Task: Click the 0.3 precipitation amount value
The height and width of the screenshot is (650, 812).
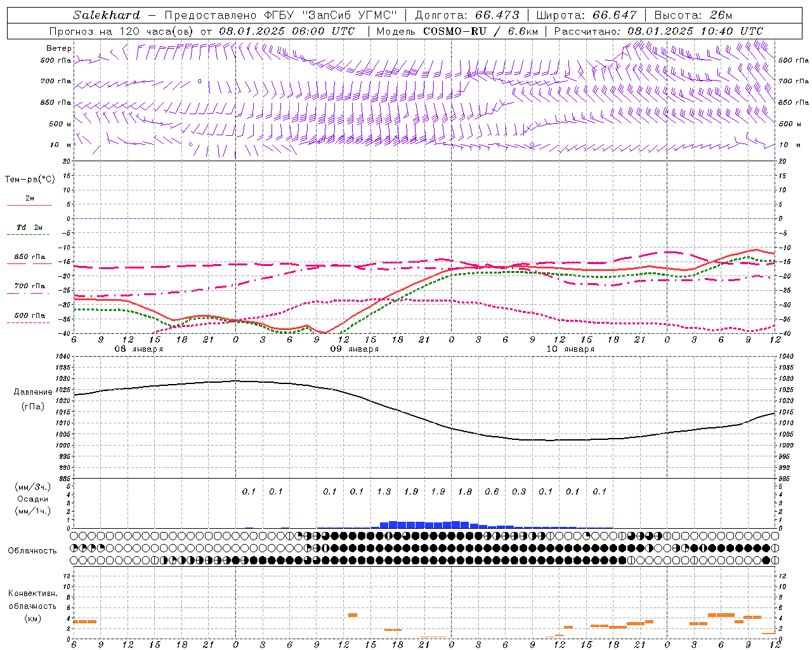Action: pyautogui.click(x=519, y=492)
